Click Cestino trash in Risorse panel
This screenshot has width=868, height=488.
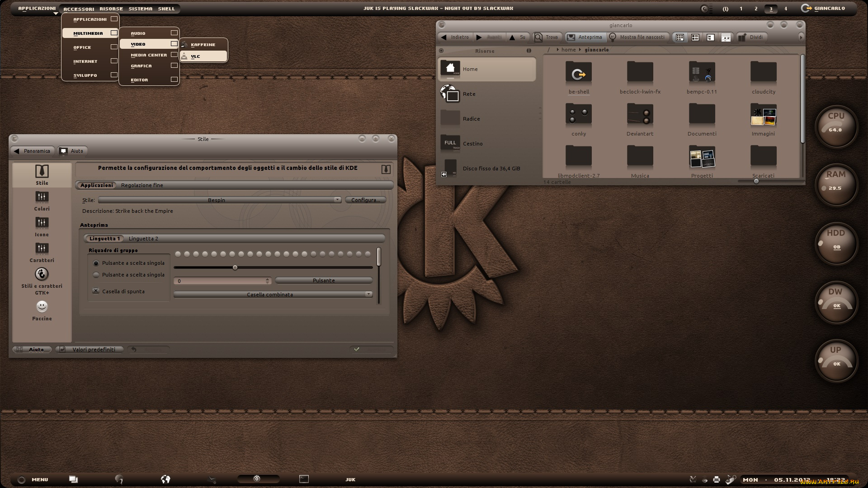(472, 144)
